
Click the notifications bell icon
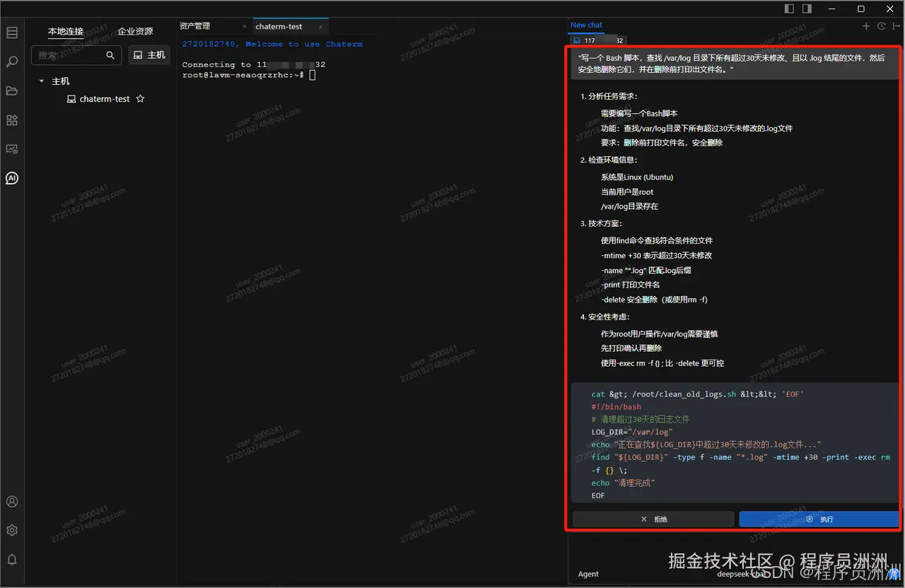coord(11,559)
